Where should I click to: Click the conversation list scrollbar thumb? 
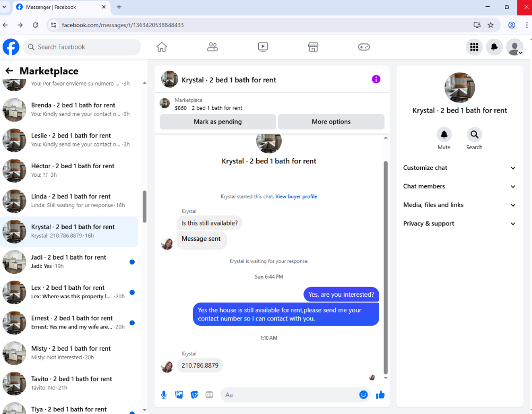[144, 206]
